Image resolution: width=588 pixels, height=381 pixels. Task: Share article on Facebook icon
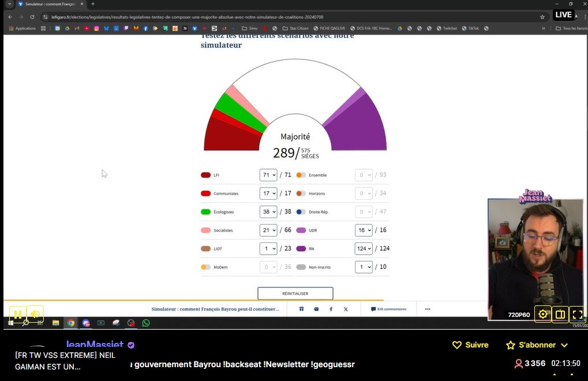point(331,309)
